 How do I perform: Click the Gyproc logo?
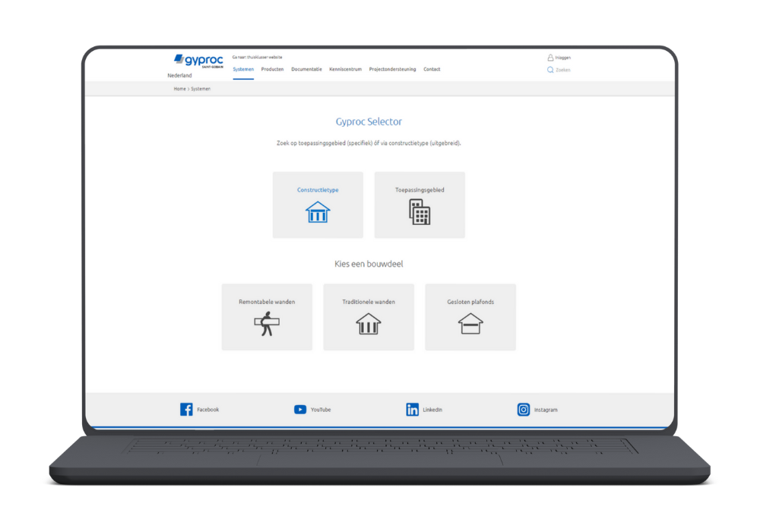[198, 61]
